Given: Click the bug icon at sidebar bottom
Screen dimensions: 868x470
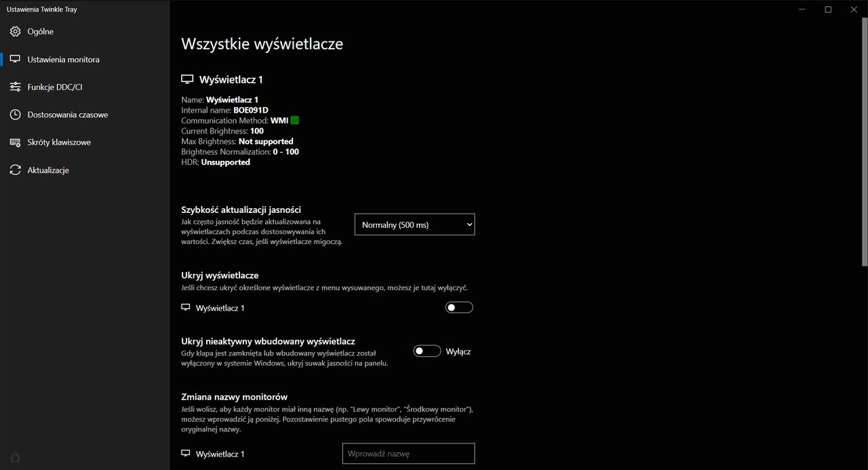Looking at the screenshot, I should click(x=15, y=457).
